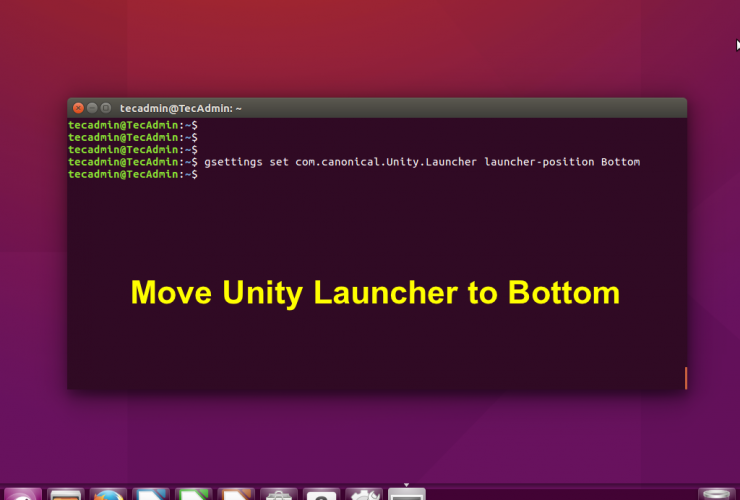Open Ubuntu Software Center from the launcher

[x=279, y=493]
